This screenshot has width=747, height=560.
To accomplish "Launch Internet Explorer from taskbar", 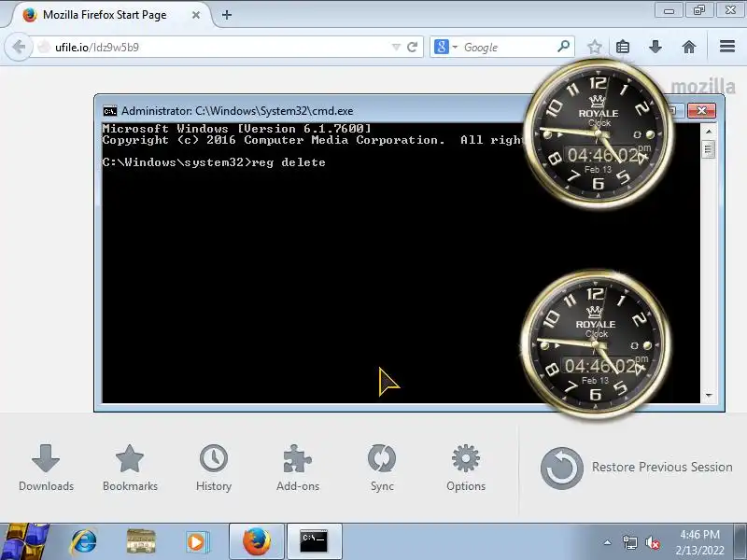I will (84, 542).
